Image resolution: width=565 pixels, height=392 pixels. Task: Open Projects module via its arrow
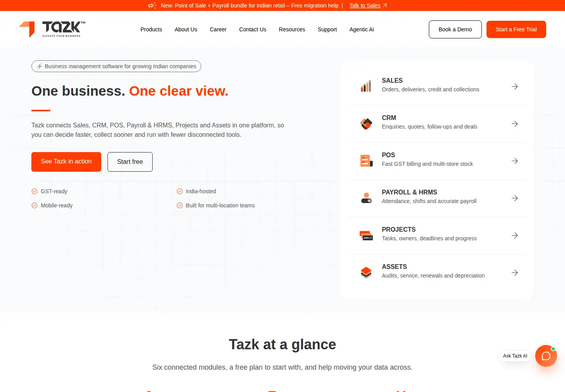coord(515,235)
